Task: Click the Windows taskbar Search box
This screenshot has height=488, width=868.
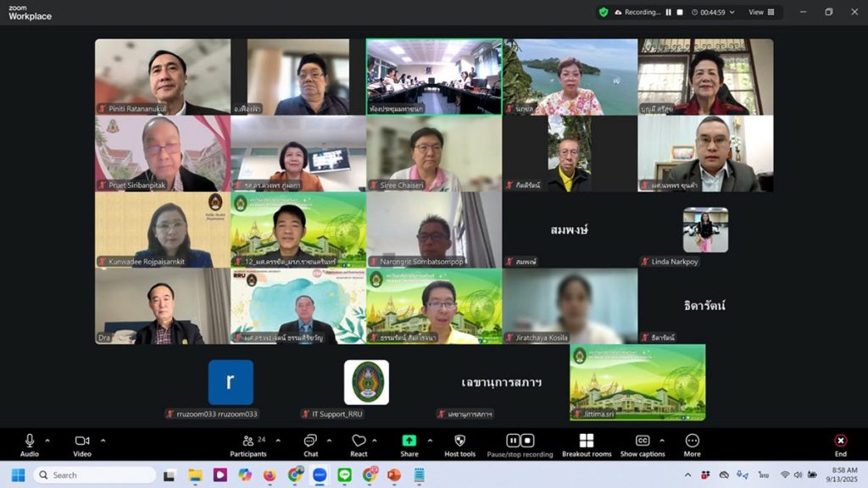Action: tap(95, 474)
